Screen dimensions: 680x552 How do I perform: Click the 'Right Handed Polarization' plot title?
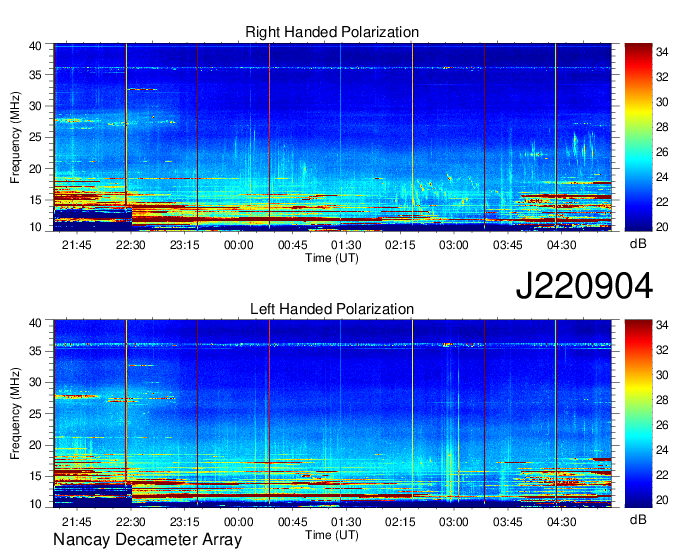[x=332, y=32]
